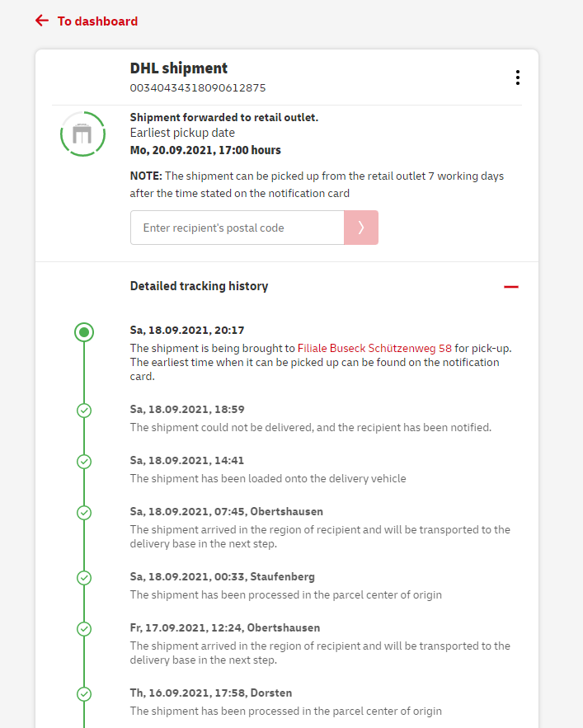
Task: Click the shipment tracking number
Action: point(198,87)
